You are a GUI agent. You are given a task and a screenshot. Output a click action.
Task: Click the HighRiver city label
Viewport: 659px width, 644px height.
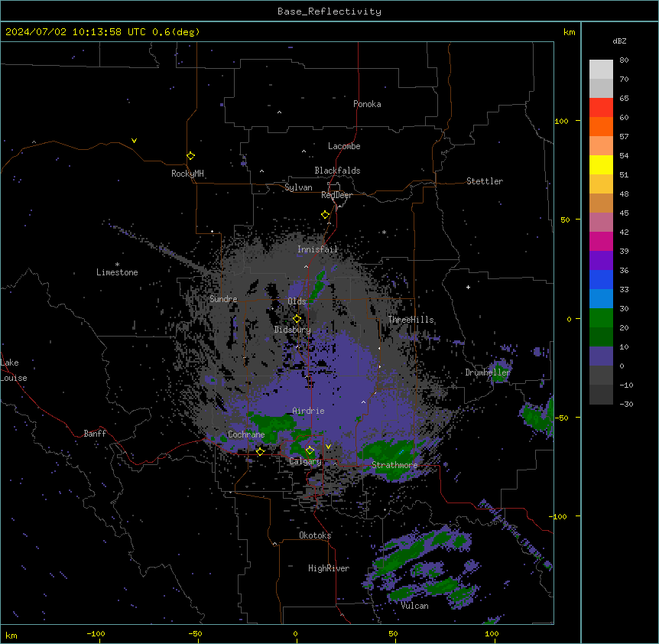tap(329, 568)
